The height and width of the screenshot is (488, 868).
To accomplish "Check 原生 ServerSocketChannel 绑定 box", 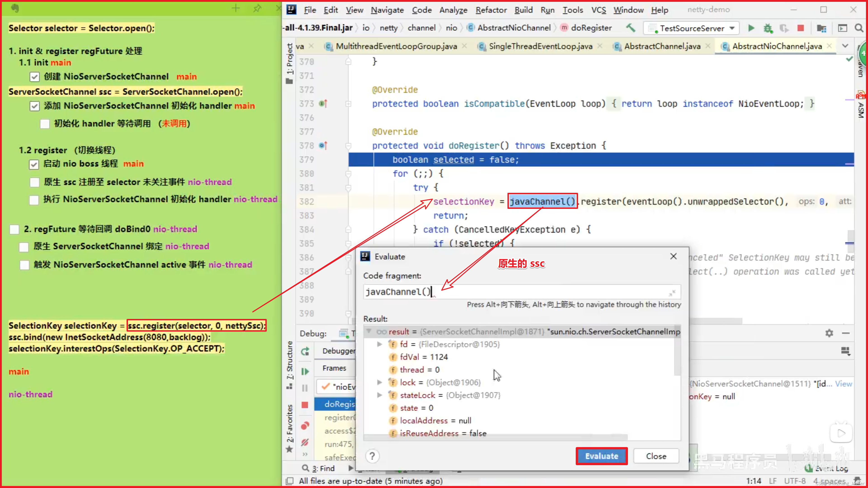I will pos(24,247).
